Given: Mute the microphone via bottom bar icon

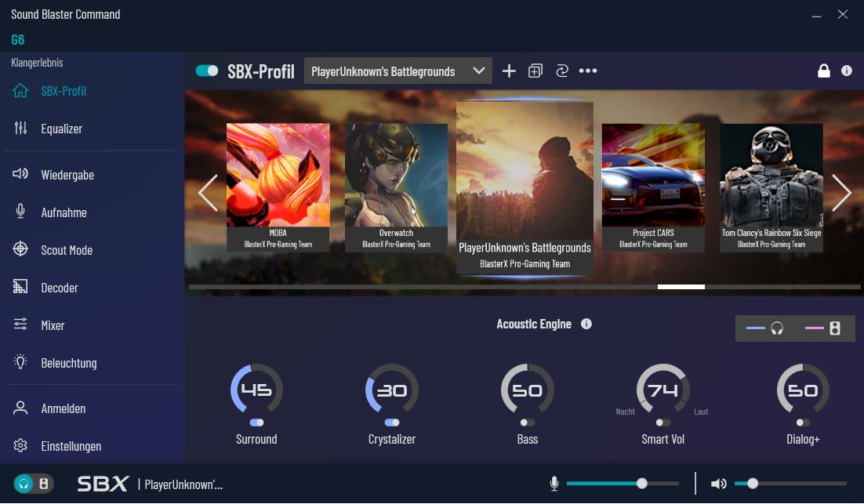Looking at the screenshot, I should pos(554,484).
